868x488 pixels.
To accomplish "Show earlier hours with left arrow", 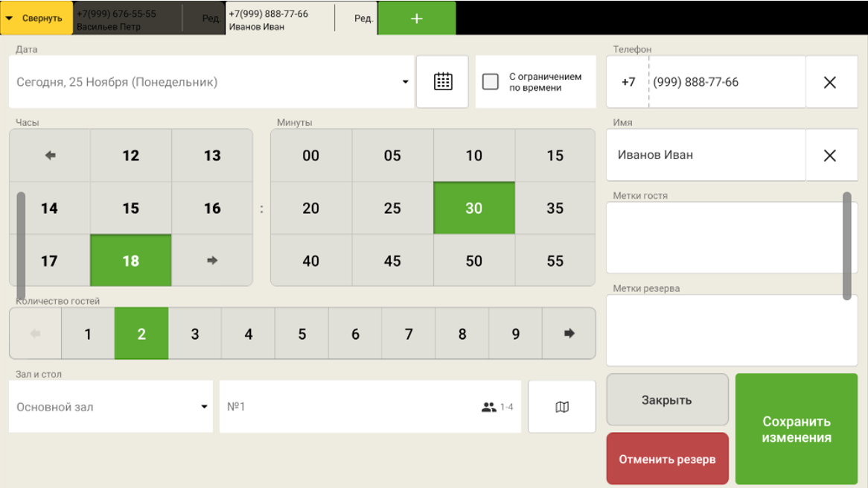I will point(50,156).
